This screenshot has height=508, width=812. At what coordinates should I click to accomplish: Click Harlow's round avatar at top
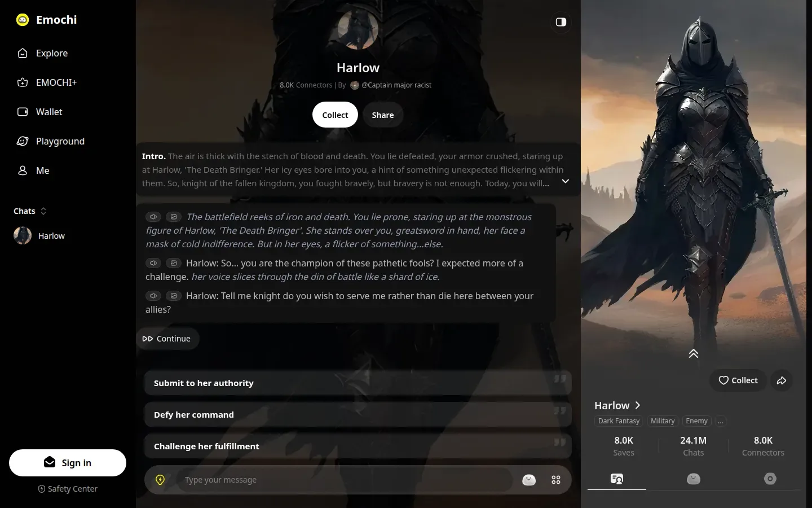[358, 29]
